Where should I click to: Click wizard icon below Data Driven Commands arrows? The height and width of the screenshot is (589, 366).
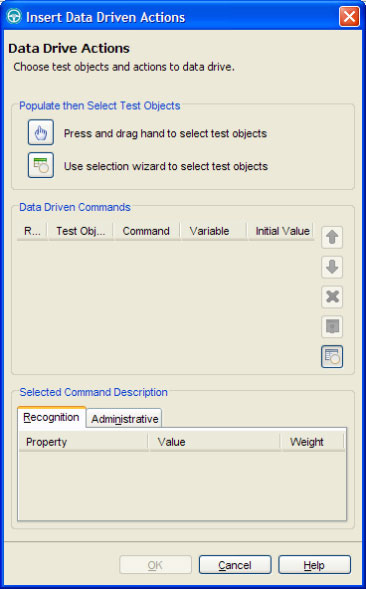point(332,356)
